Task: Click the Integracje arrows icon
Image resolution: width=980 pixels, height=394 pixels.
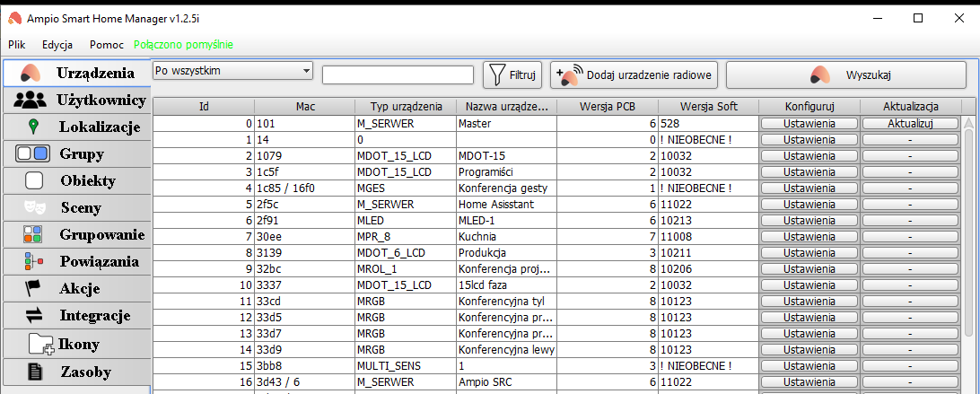Action: click(34, 316)
